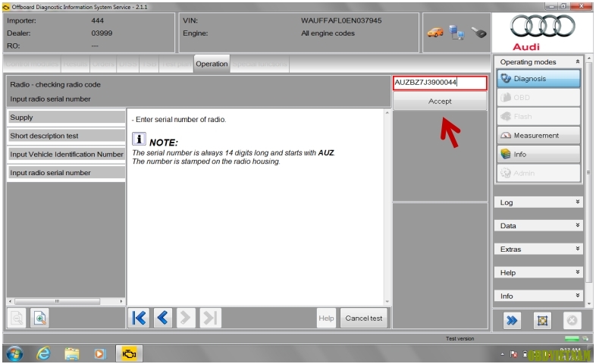
Task: Expand the Data section
Action: (538, 226)
